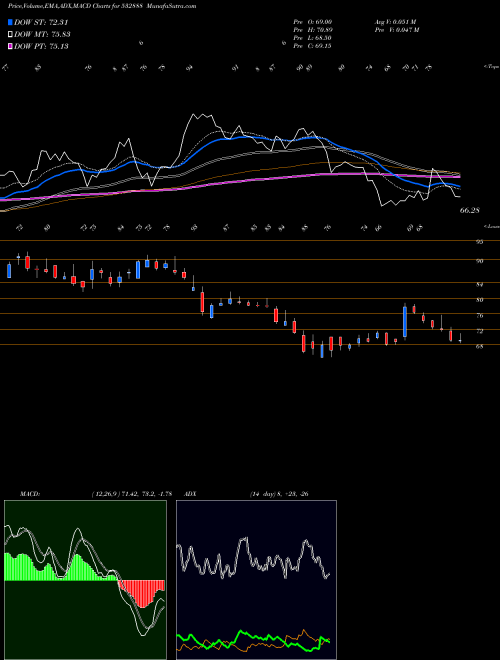Screen dimensions: 500x660
Task: Click the 95 price axis label
Action: pyautogui.click(x=479, y=242)
